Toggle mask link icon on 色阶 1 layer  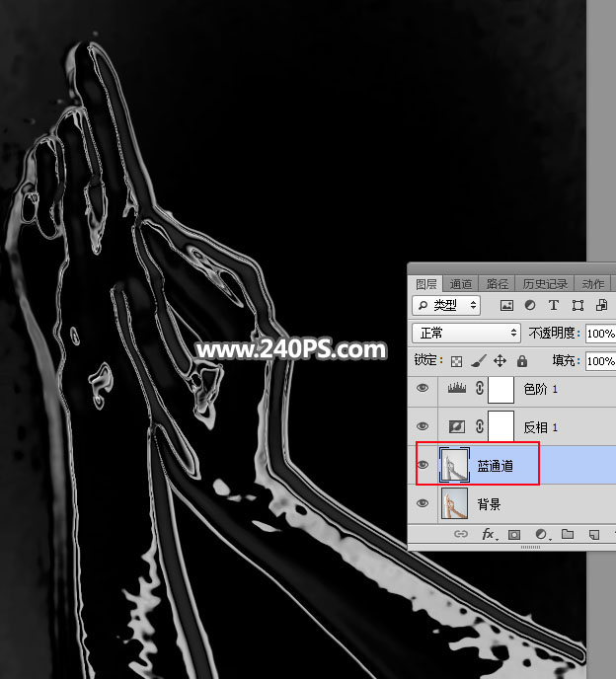[x=480, y=388]
